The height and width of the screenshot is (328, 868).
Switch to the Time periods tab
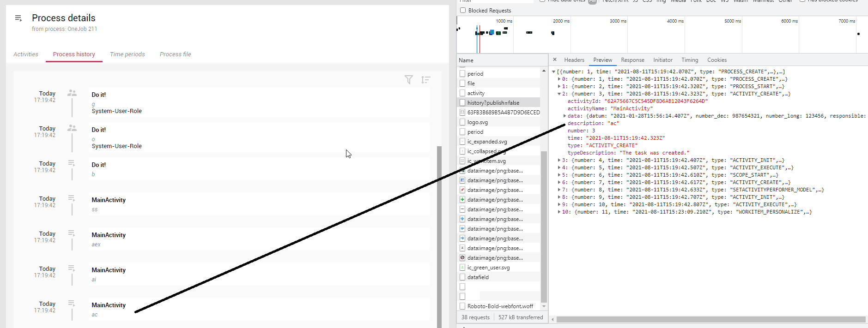point(127,54)
